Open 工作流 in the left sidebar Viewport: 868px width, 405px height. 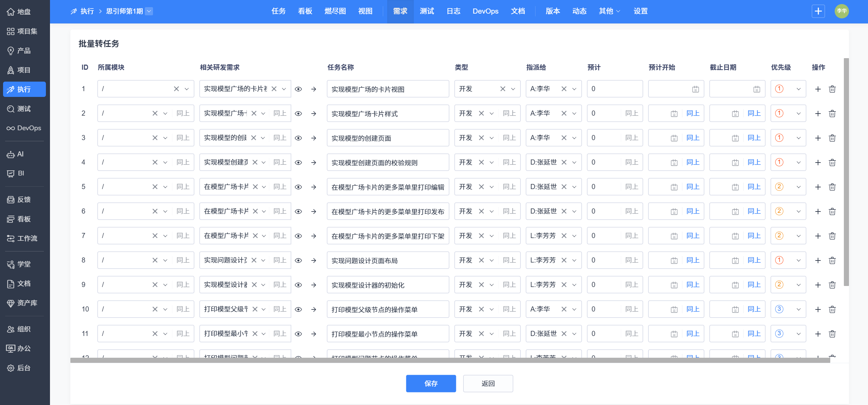click(24, 238)
